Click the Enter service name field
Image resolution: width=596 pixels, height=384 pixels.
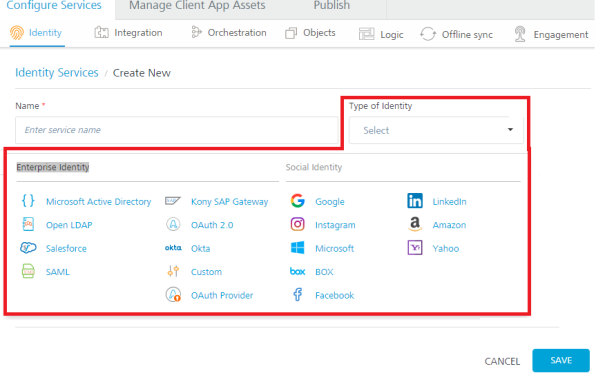coord(177,130)
